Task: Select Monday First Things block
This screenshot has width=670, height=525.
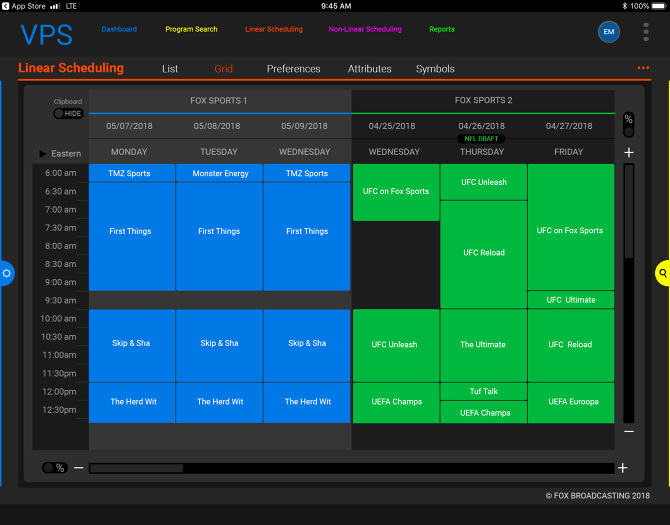Action: click(x=132, y=237)
